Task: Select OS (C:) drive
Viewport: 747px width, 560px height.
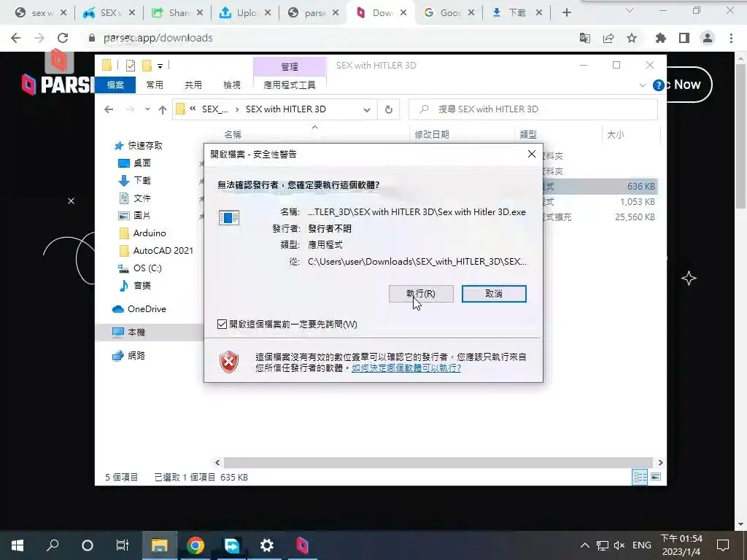Action: coord(147,268)
